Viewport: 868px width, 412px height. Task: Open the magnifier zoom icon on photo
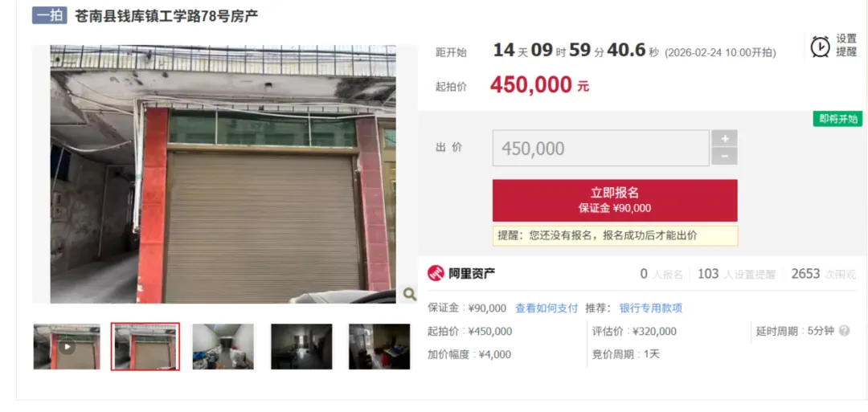(x=410, y=294)
